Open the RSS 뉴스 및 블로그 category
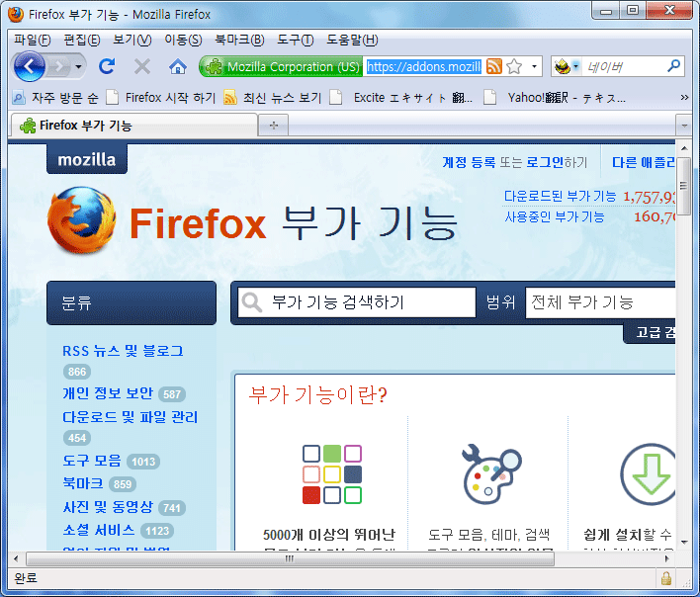Viewport: 700px width, 597px height. click(x=123, y=351)
